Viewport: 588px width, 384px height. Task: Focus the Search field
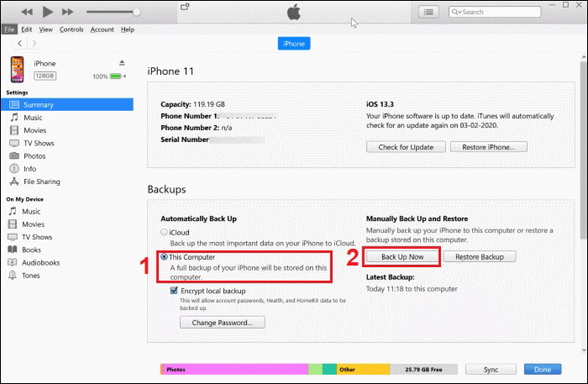[x=495, y=12]
